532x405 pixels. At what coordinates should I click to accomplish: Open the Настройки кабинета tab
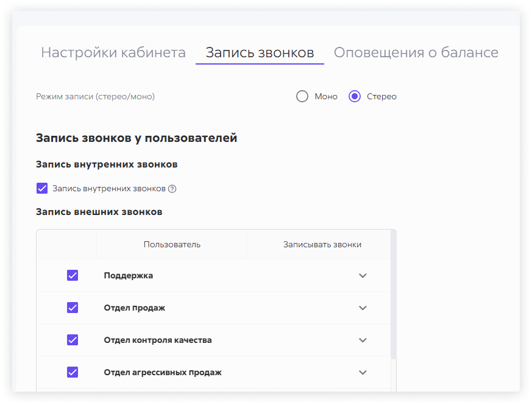point(113,52)
